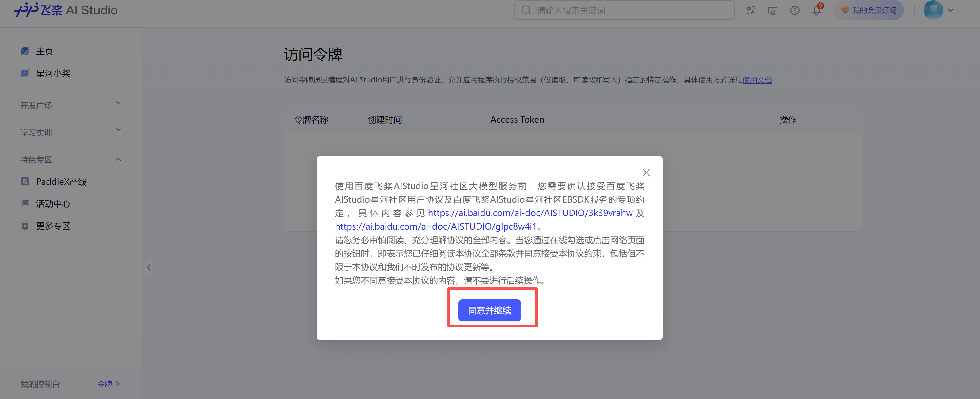The image size is (980, 399).
Task: Click the PaddlePaddle AI Studio logo
Action: click(x=66, y=10)
